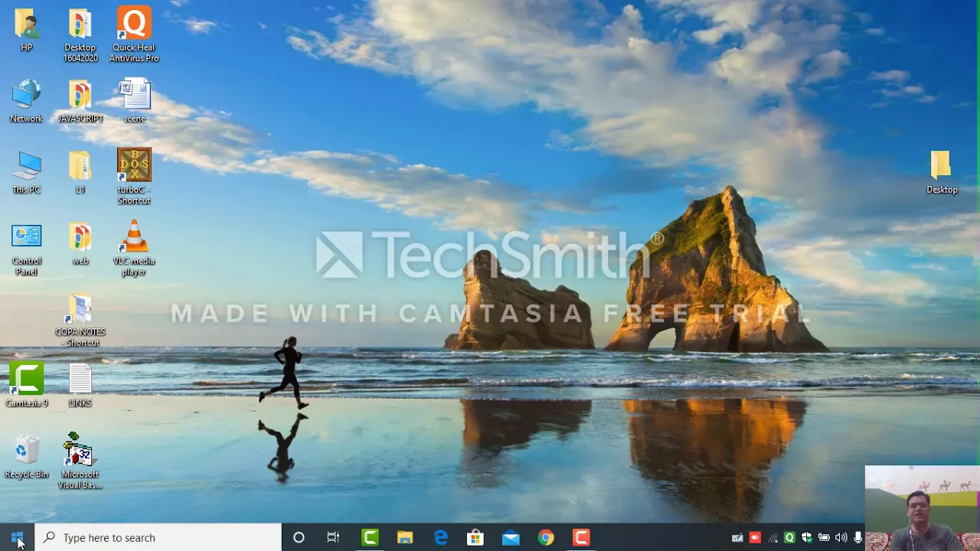Open File Explorer from the taskbar

[x=405, y=537]
